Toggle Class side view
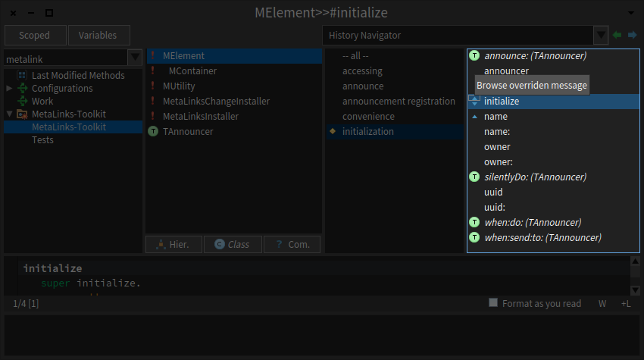This screenshot has width=644, height=360. pyautogui.click(x=233, y=245)
